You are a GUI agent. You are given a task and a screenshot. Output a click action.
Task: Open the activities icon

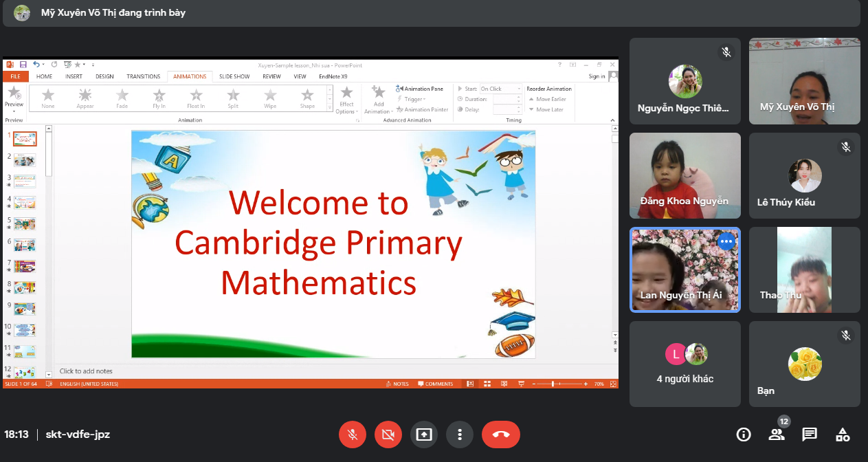pos(843,434)
